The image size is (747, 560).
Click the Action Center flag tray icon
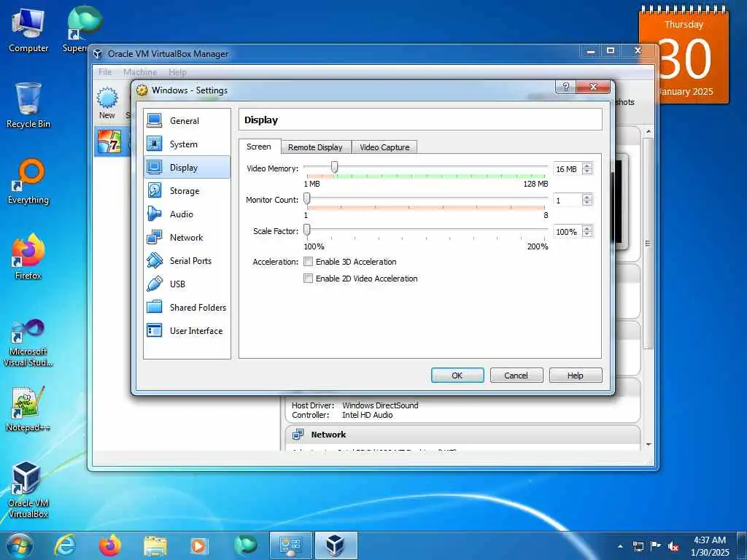click(x=656, y=546)
